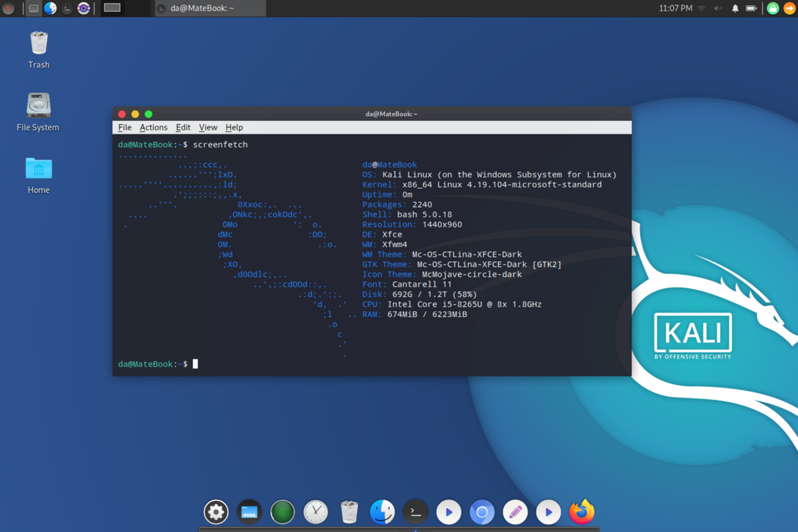The height and width of the screenshot is (532, 798).
Task: Launch the terminal icon in the dock
Action: point(416,512)
